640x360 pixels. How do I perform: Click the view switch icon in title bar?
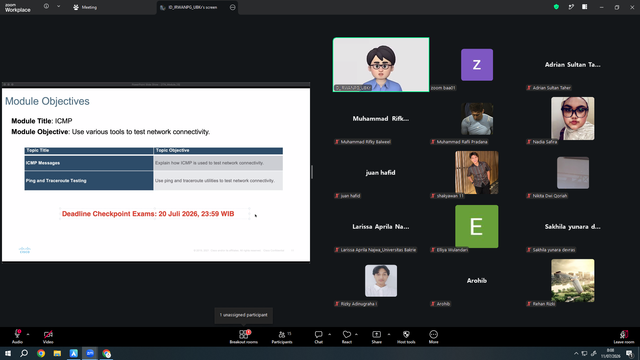coord(571,7)
